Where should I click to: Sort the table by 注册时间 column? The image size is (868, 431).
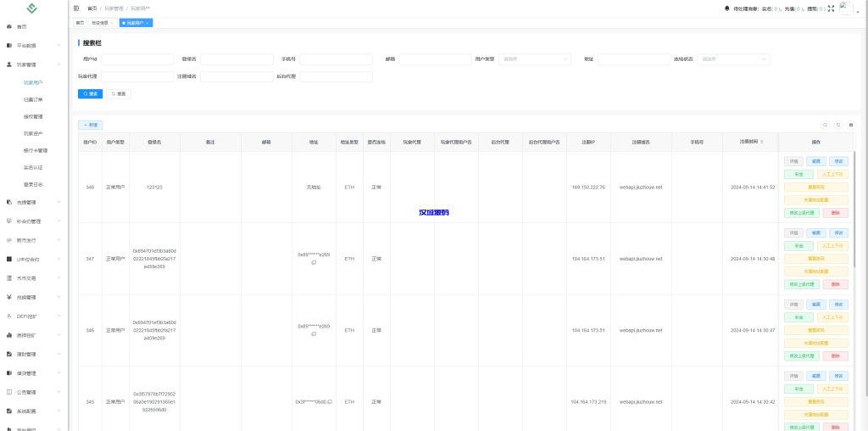point(762,142)
